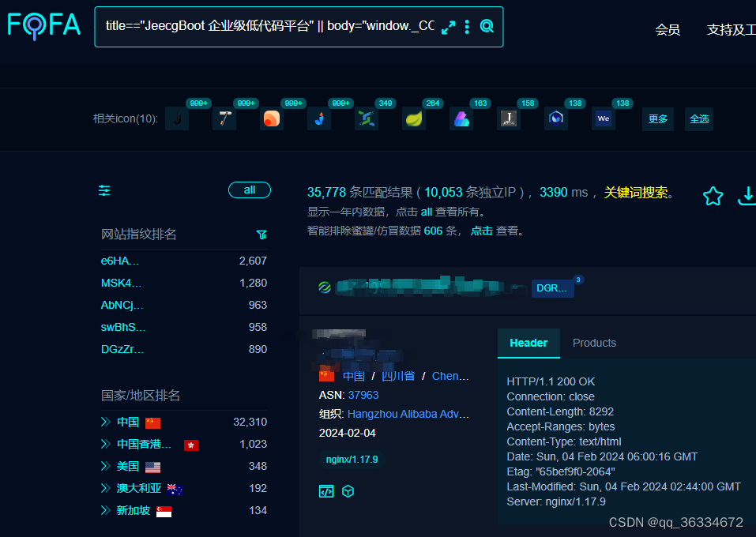
Task: Toggle the all data pill
Action: pos(250,190)
